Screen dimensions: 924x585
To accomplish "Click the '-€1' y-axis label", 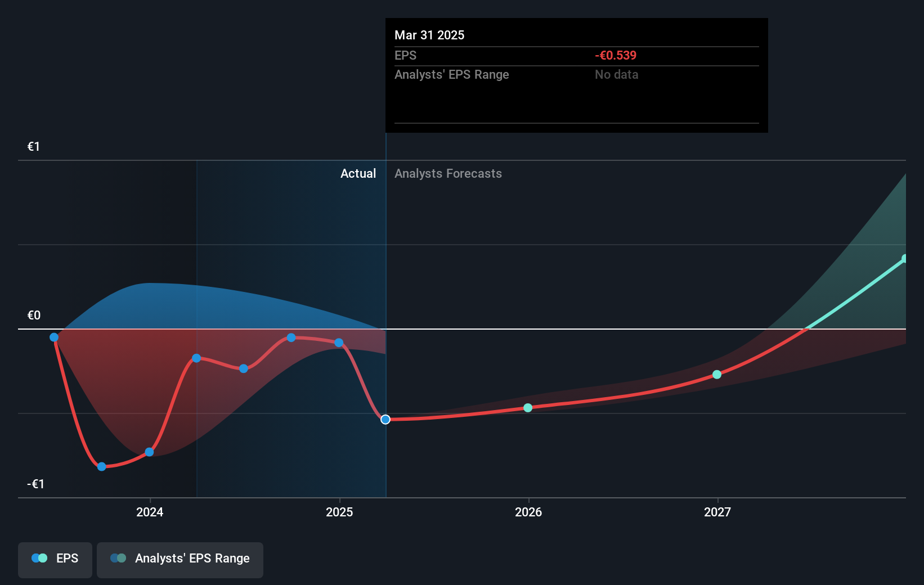I will click(35, 484).
